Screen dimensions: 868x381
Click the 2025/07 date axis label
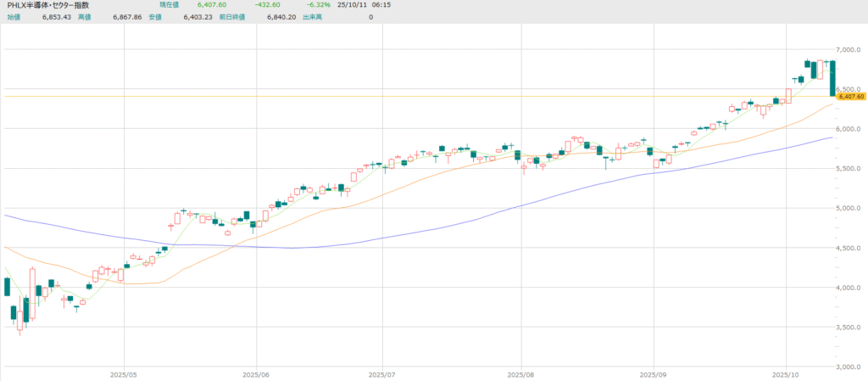click(x=383, y=373)
